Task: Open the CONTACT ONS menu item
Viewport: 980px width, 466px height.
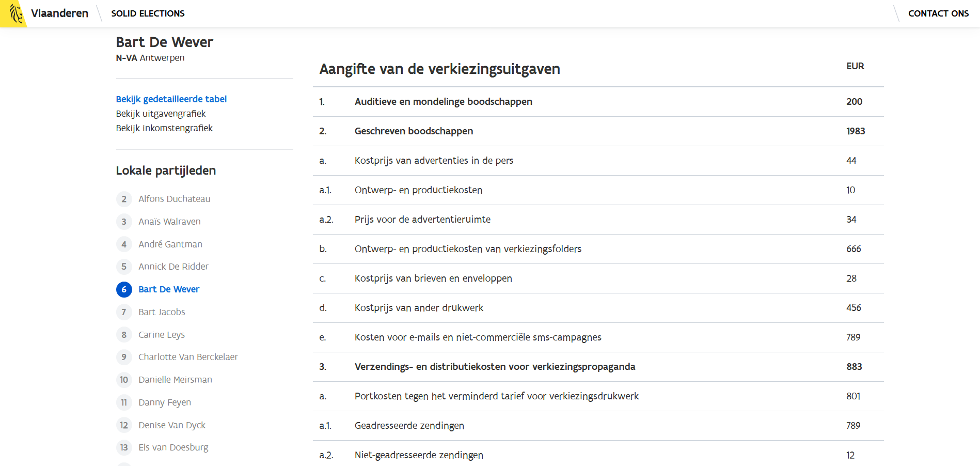Action: [938, 13]
